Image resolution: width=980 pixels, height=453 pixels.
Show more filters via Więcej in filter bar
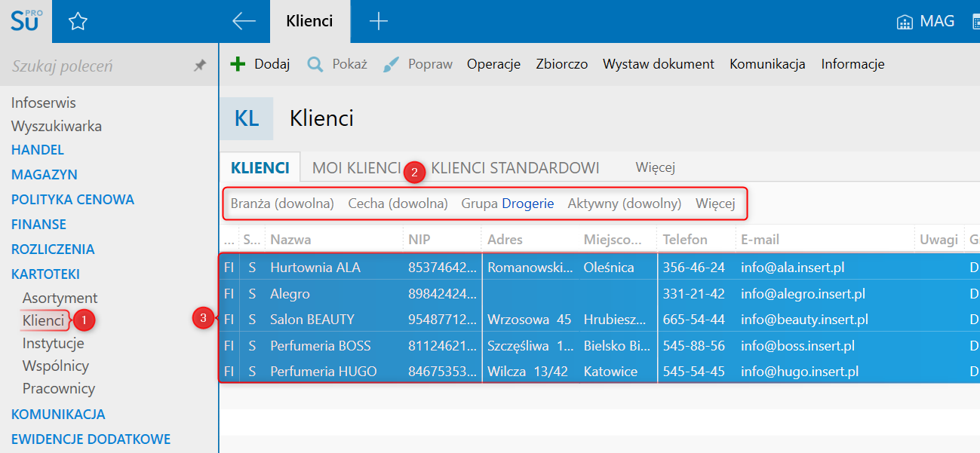[x=715, y=204]
